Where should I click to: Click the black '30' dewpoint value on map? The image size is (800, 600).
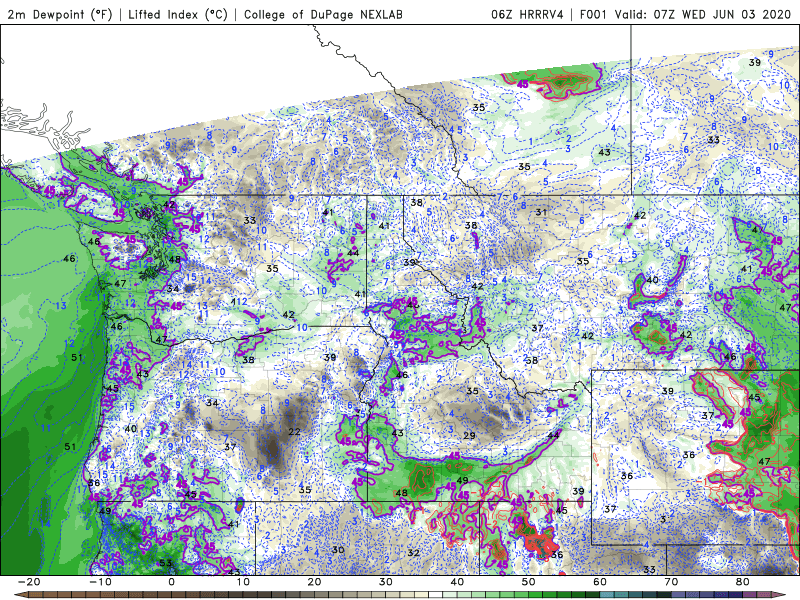pos(338,549)
